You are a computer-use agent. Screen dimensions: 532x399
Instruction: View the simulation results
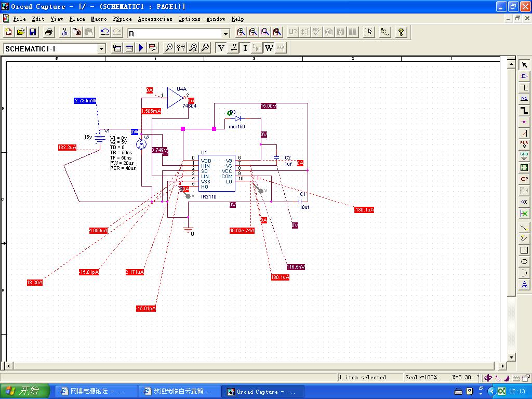coord(153,48)
